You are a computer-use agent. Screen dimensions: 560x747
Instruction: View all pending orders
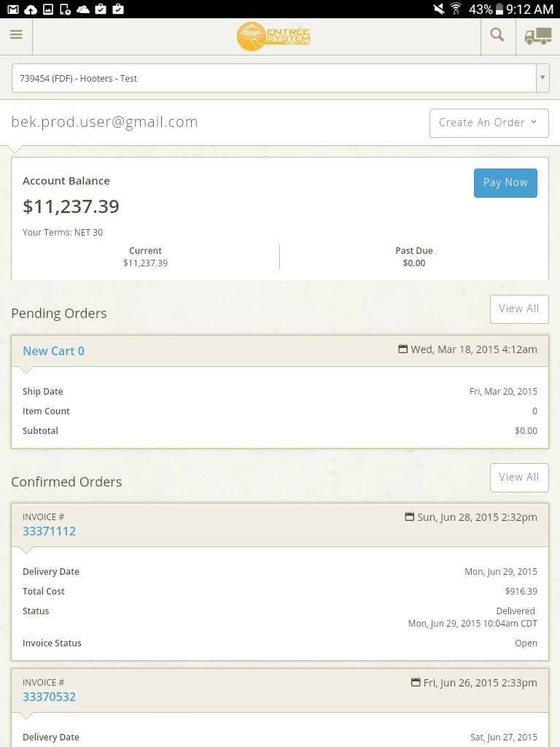519,309
